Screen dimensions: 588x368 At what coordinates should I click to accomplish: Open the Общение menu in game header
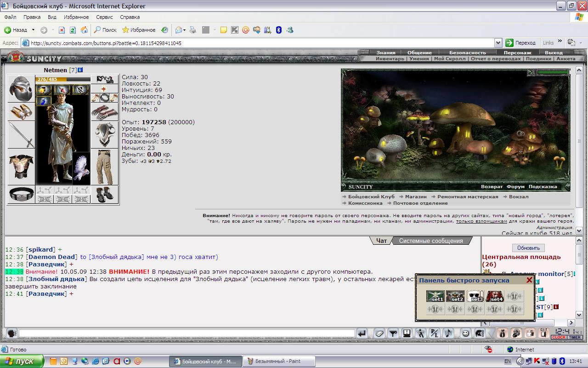coord(419,52)
